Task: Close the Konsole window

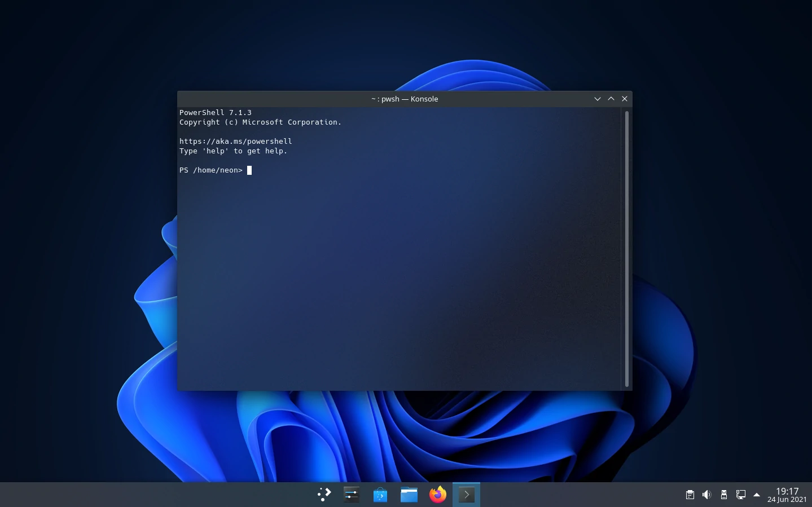Action: tap(625, 99)
